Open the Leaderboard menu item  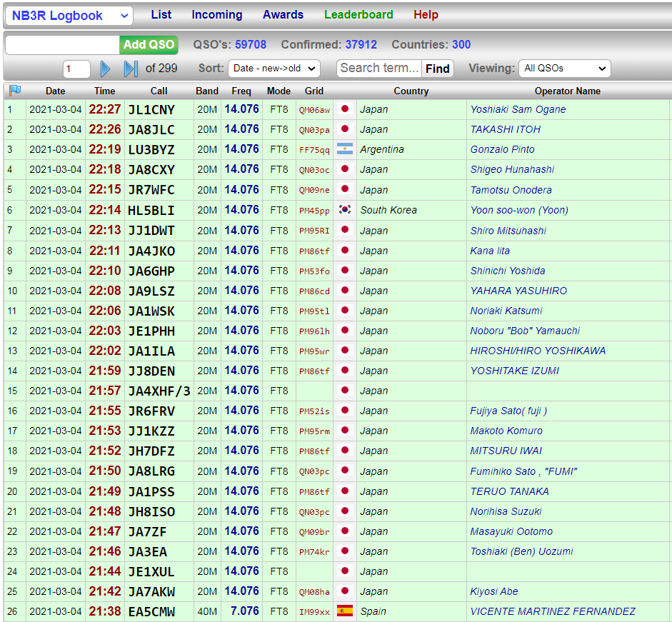pyautogui.click(x=358, y=15)
